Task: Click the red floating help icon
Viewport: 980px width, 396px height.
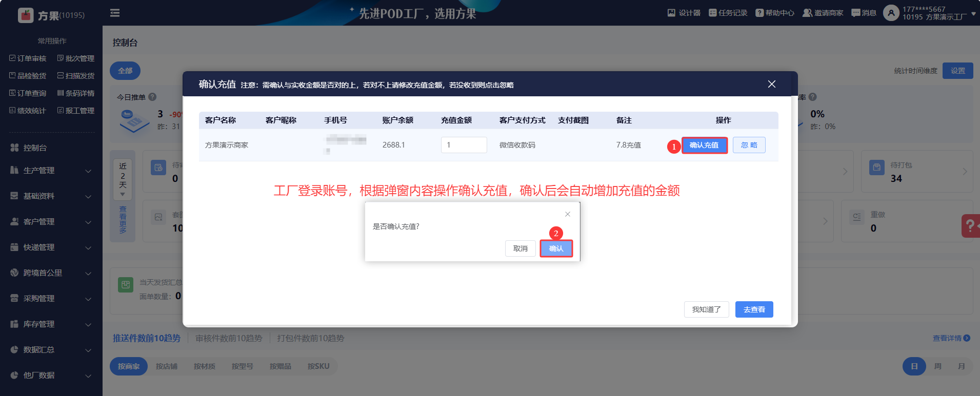Action: point(970,226)
